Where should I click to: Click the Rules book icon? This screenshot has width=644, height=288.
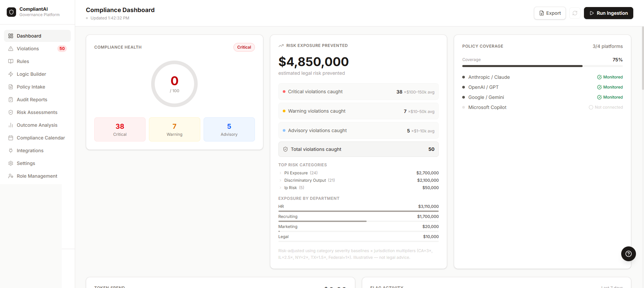(x=11, y=61)
